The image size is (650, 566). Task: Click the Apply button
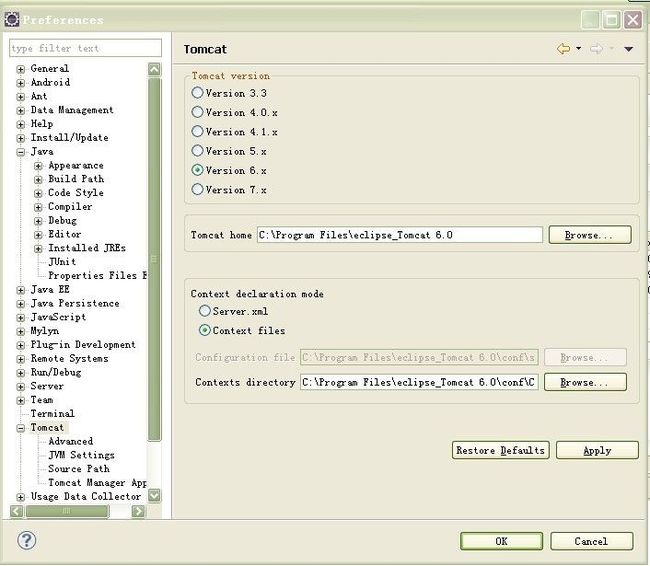click(597, 450)
